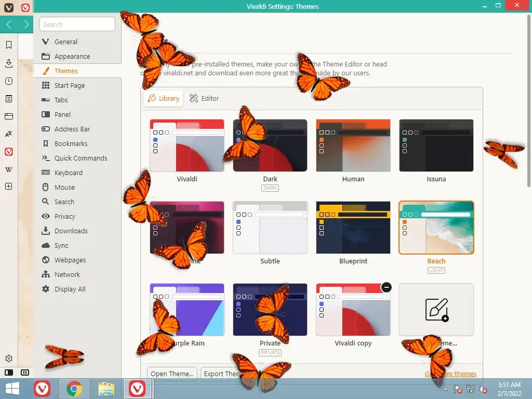532x399 pixels.
Task: Open pinned Vivaldi next to Start
Action: 43,389
